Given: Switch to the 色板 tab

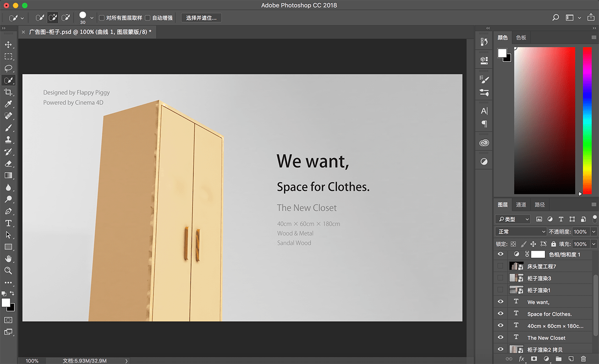Looking at the screenshot, I should coord(521,38).
